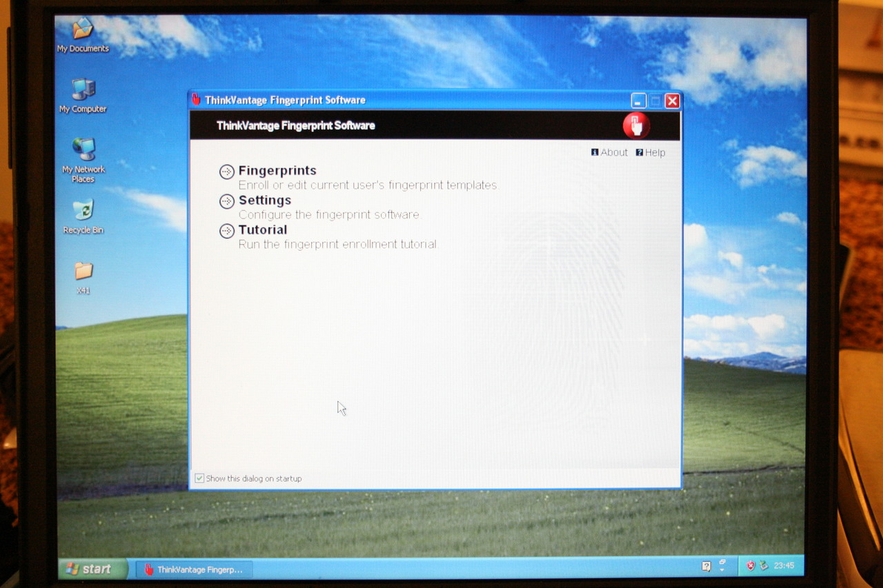
Task: Click the arrow icon beside Tutorial
Action: pos(227,231)
